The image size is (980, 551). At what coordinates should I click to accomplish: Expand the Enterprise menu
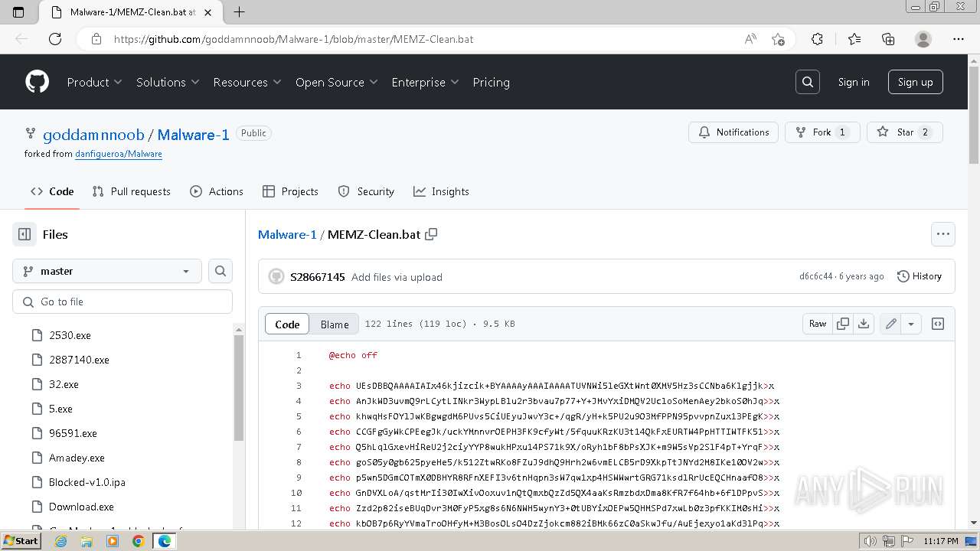point(425,82)
